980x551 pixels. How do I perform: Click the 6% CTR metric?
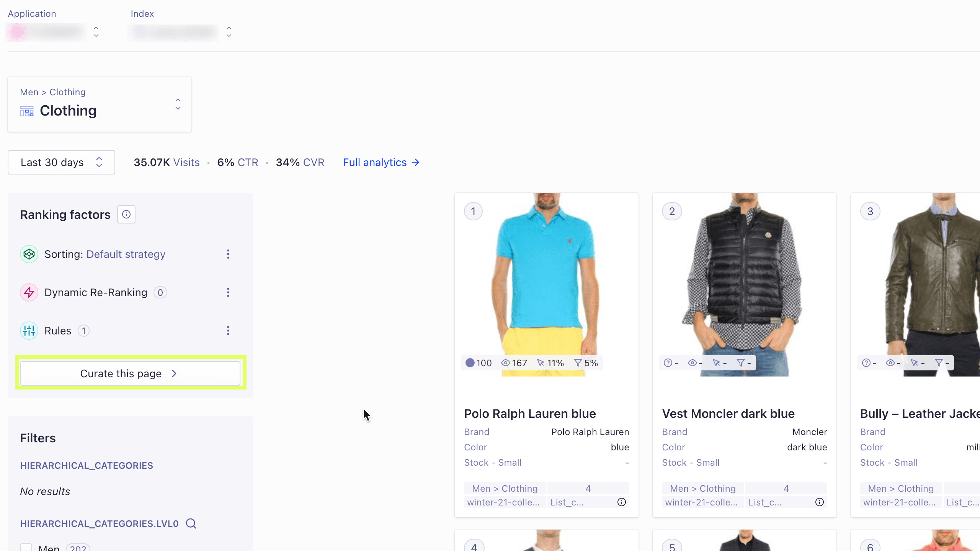238,163
